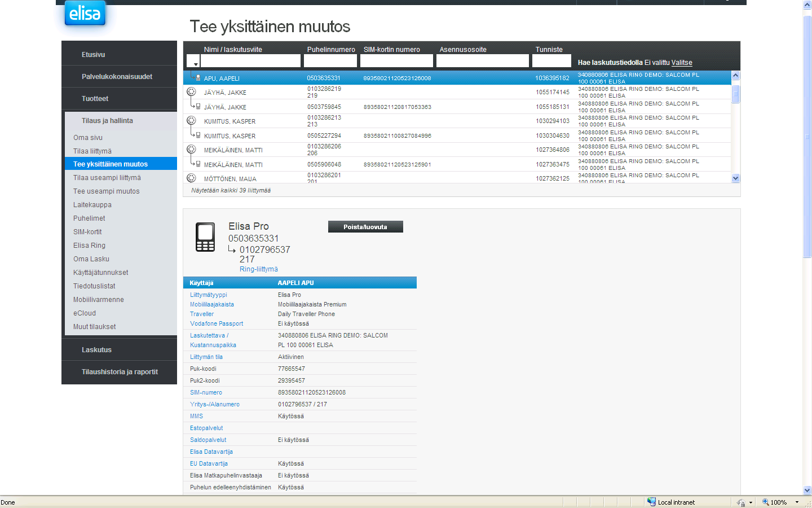Click the Local intranet zone icon in status bar
This screenshot has width=812, height=508.
tap(651, 502)
